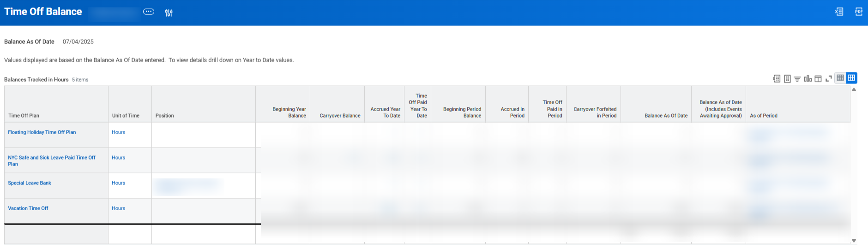This screenshot has height=248, width=868.
Task: Open Vacation Time Off link
Action: (x=28, y=208)
